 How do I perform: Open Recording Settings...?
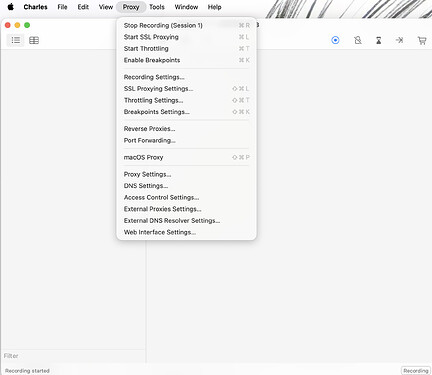pos(187,77)
